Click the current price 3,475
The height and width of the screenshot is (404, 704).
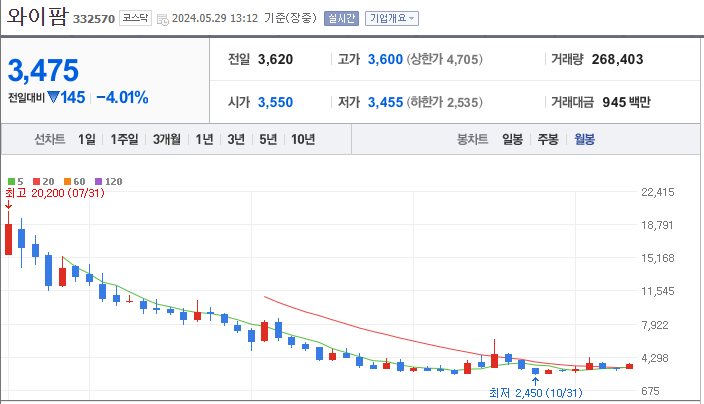pyautogui.click(x=43, y=70)
